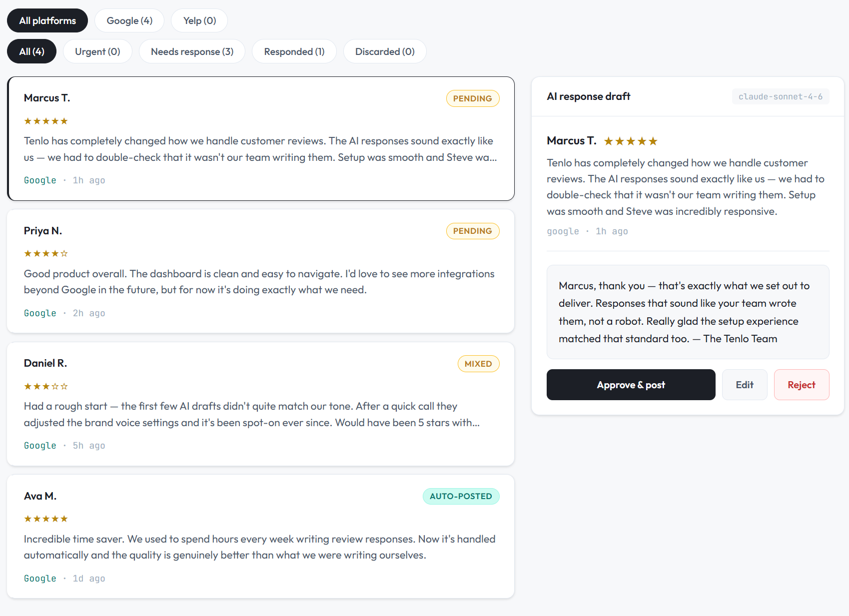Open Ava M. review card
The image size is (849, 616).
coord(261,537)
